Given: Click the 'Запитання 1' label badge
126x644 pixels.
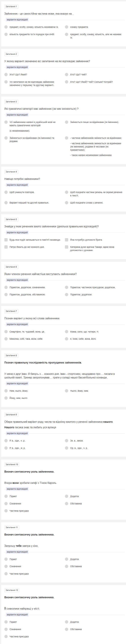Looking at the screenshot, I should 11,7.
